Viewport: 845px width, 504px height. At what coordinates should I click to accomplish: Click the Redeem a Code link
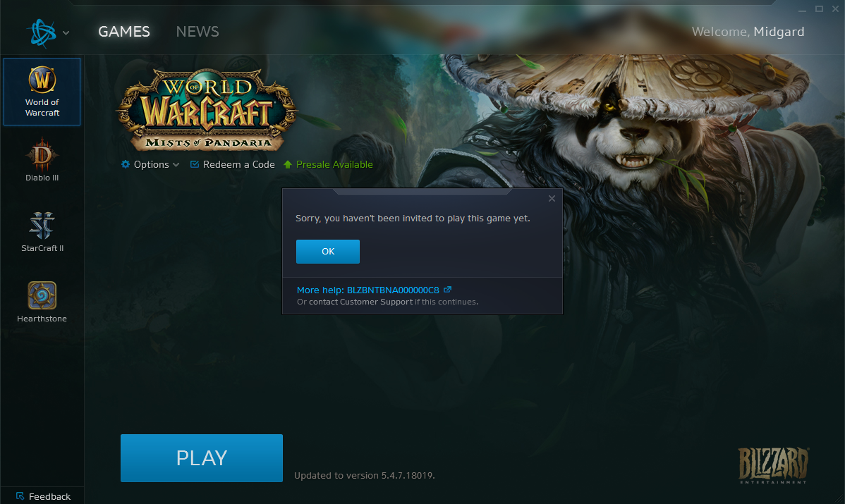pyautogui.click(x=238, y=164)
